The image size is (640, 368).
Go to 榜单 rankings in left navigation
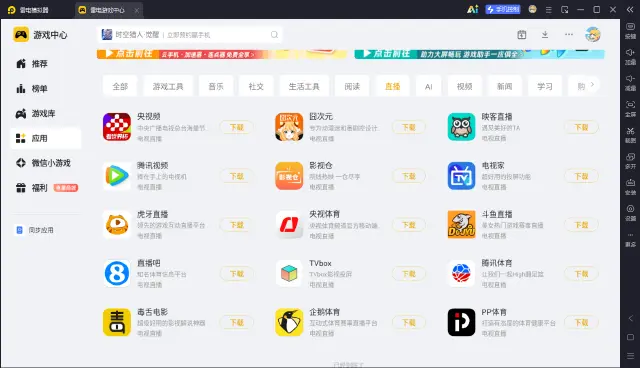(x=46, y=89)
